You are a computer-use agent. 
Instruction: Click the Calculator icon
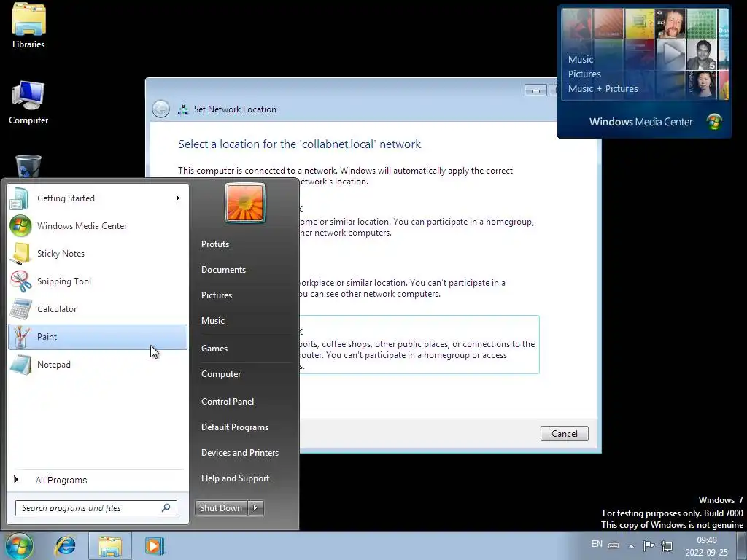[x=20, y=308]
